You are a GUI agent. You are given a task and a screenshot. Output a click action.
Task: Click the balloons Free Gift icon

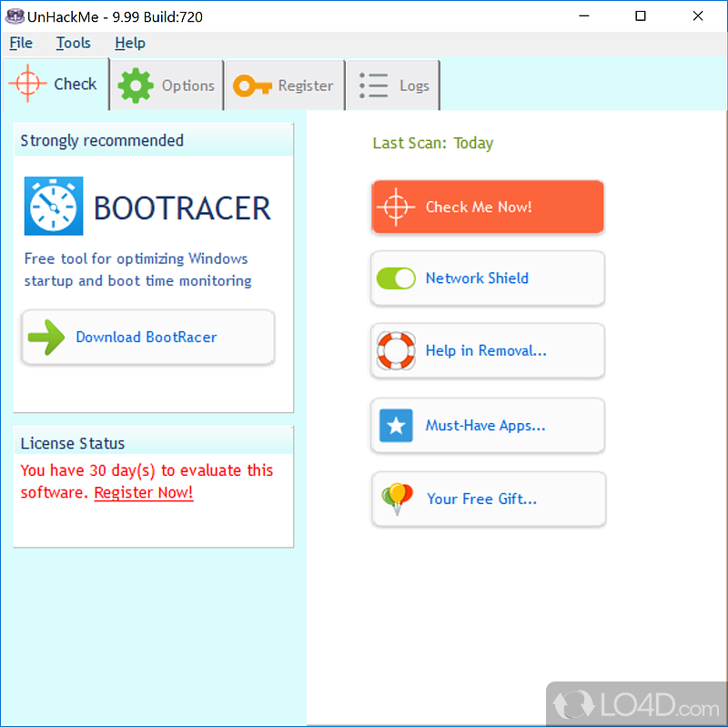397,499
